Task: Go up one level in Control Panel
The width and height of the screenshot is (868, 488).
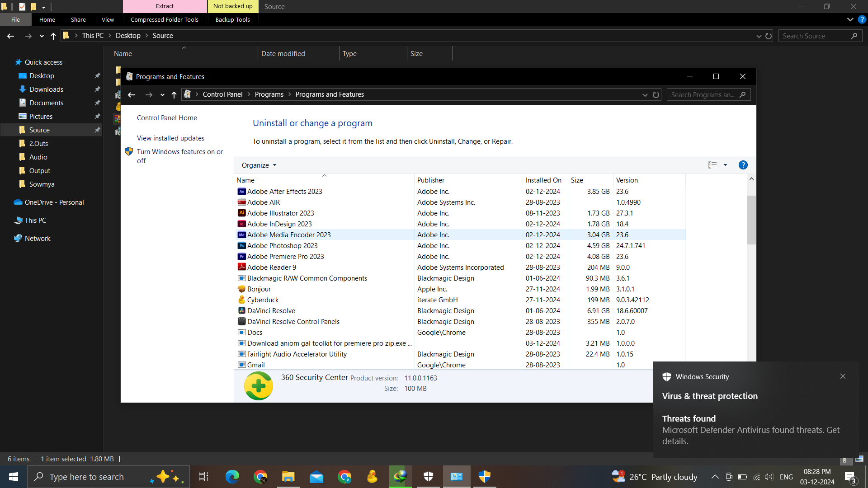Action: click(x=174, y=94)
